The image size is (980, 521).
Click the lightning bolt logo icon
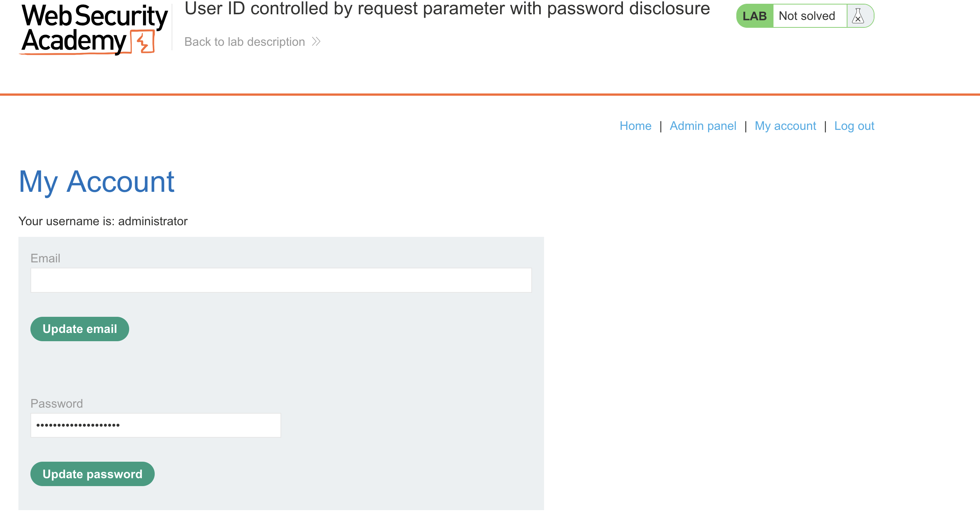[143, 42]
